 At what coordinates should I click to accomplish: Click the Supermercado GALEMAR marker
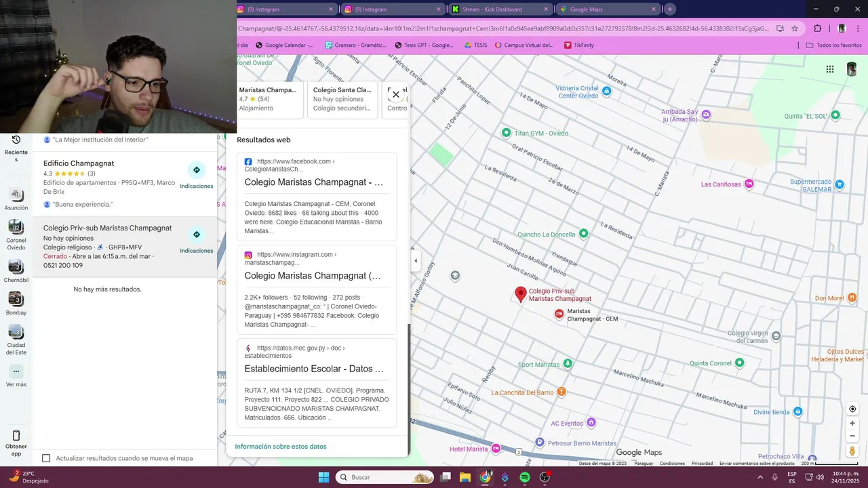(x=840, y=184)
